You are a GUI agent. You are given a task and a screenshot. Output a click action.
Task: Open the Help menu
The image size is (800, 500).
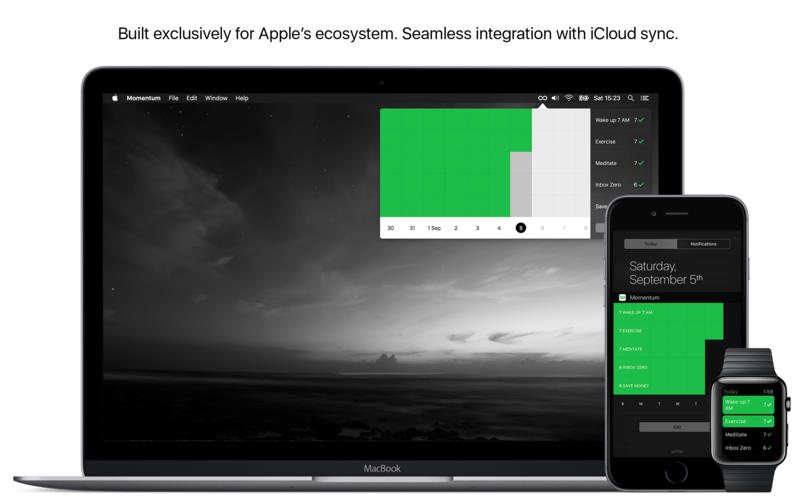[x=242, y=98]
